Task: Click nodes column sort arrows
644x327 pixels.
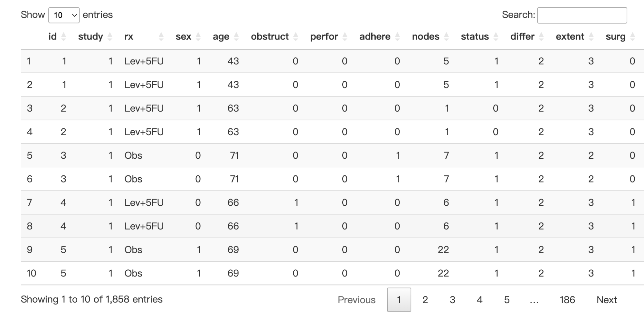Action: click(x=446, y=37)
